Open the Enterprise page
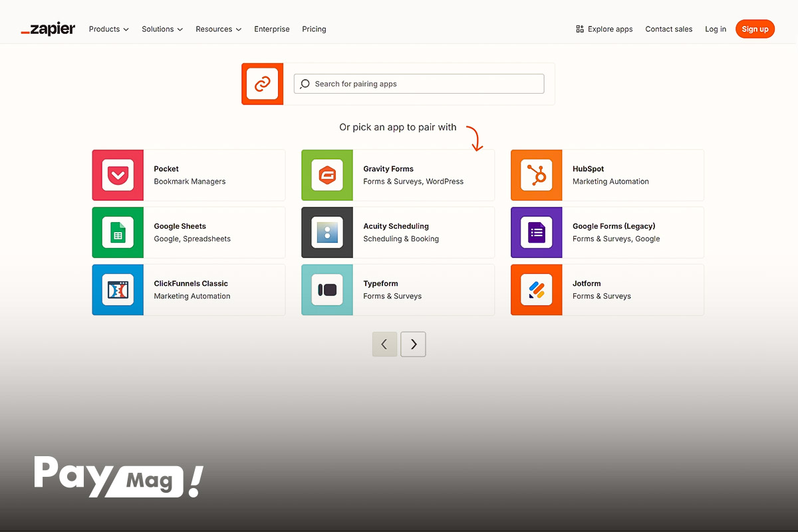 click(272, 29)
